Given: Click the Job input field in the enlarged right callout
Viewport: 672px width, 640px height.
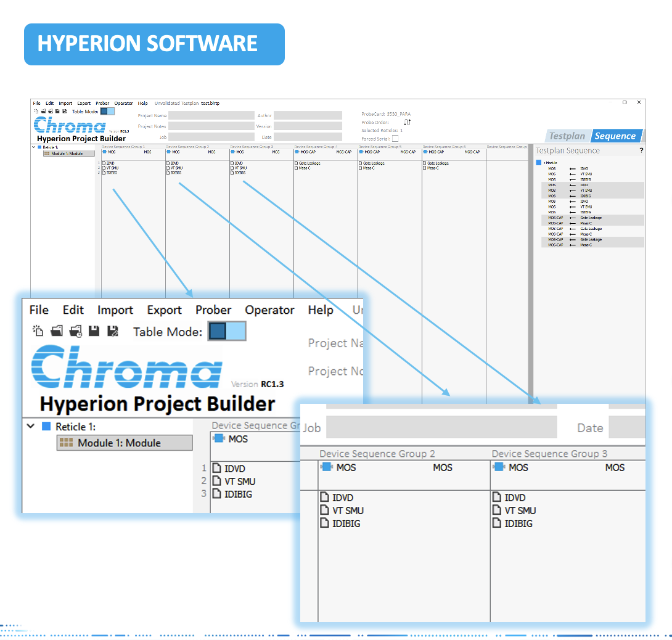Looking at the screenshot, I should (441, 427).
